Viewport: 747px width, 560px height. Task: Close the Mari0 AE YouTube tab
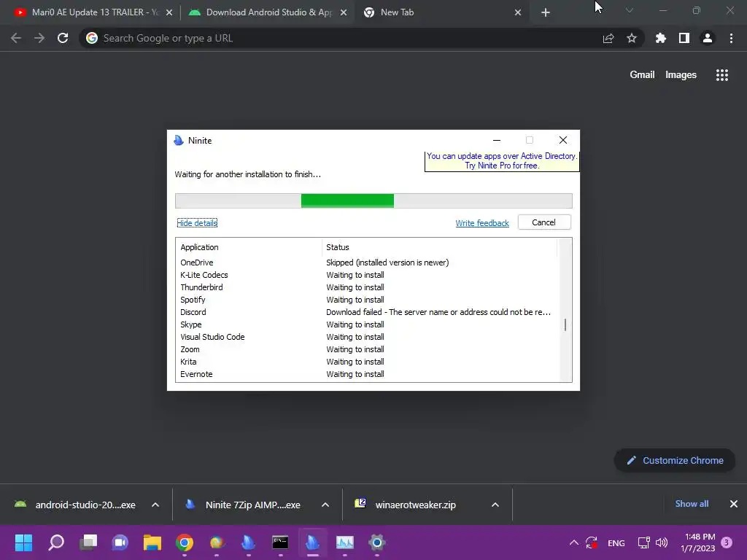pyautogui.click(x=169, y=12)
